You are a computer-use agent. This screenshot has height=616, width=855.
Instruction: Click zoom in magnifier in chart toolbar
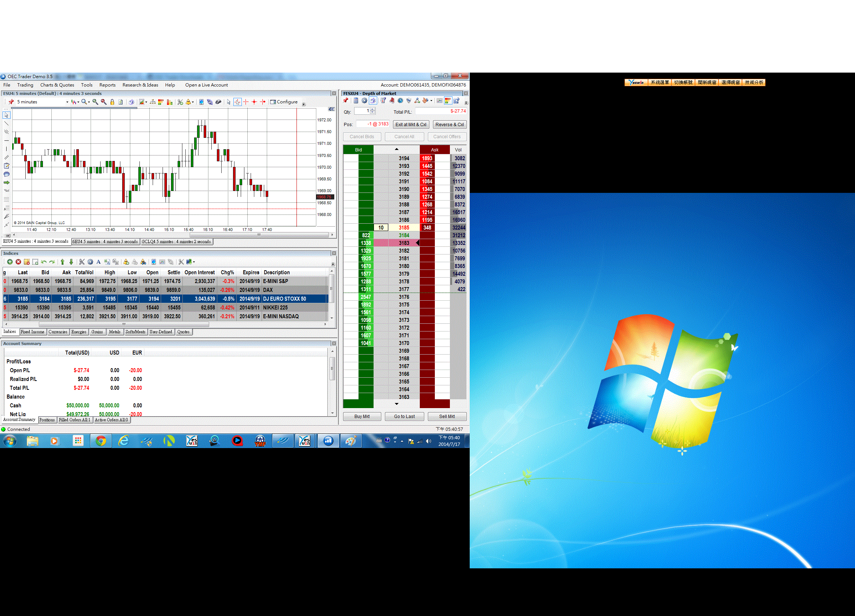pyautogui.click(x=95, y=102)
